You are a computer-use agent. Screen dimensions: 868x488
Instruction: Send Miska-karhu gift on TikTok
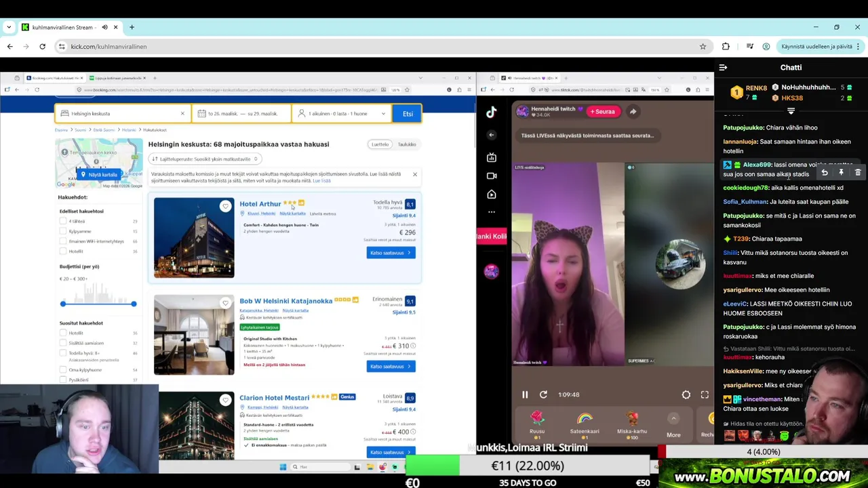632,425
